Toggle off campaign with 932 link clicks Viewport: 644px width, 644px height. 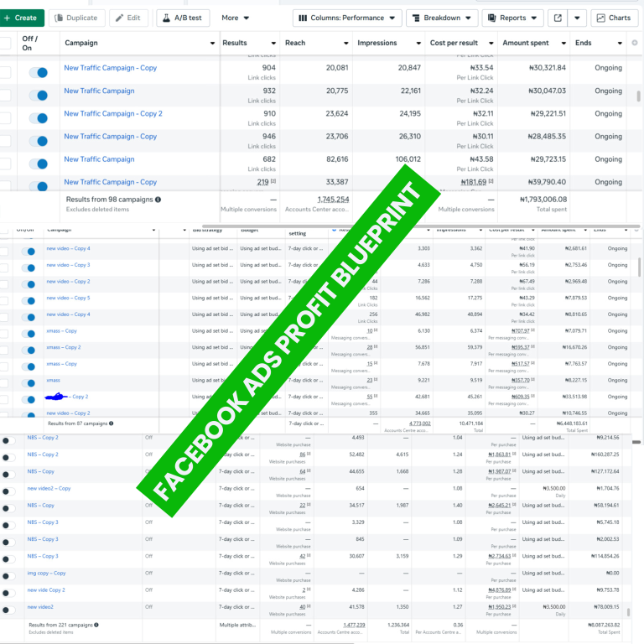click(39, 96)
